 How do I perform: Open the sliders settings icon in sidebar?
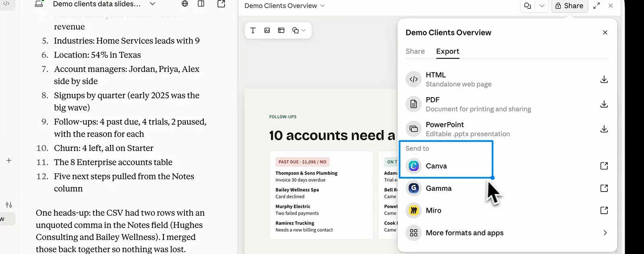[9, 205]
